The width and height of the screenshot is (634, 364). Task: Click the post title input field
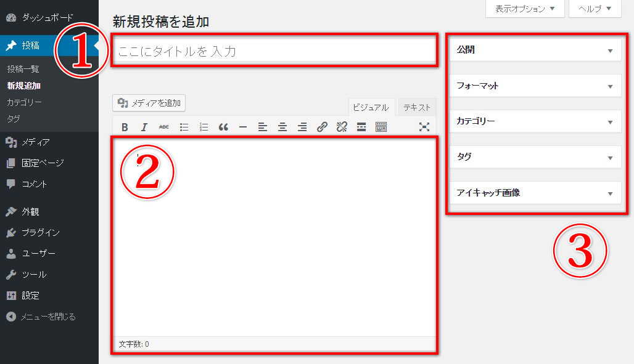pyautogui.click(x=273, y=51)
